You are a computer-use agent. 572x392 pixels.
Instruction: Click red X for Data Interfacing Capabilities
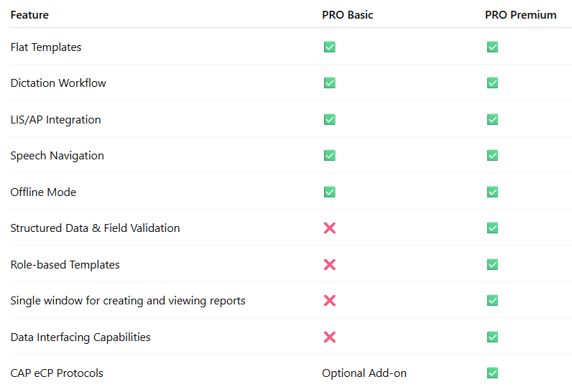tap(329, 337)
